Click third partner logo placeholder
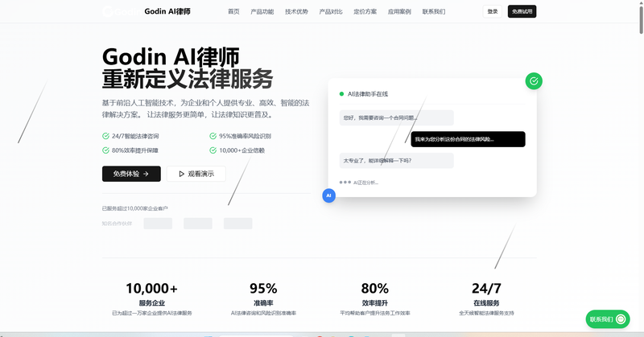The height and width of the screenshot is (337, 644). 237,224
